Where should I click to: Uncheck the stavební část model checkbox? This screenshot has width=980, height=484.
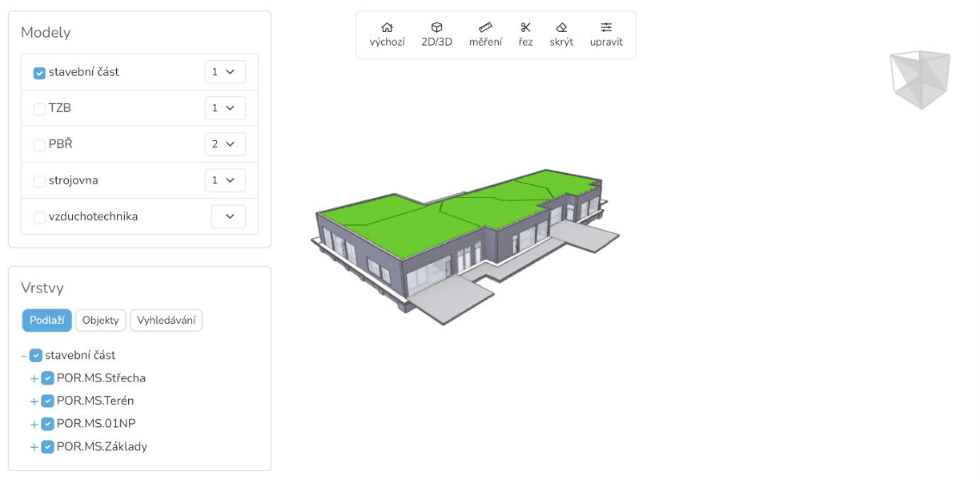pyautogui.click(x=39, y=73)
